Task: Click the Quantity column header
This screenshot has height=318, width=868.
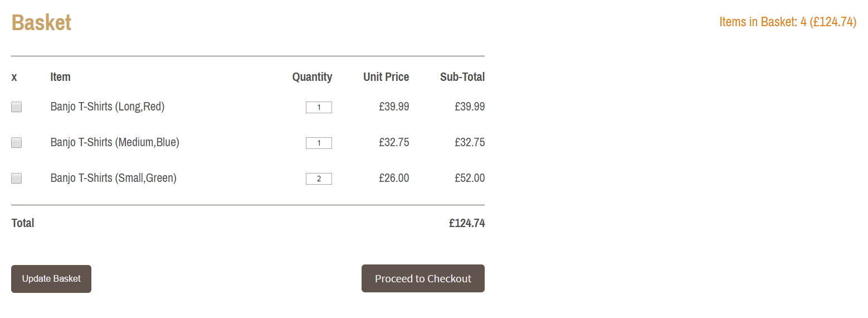Action: (x=312, y=77)
